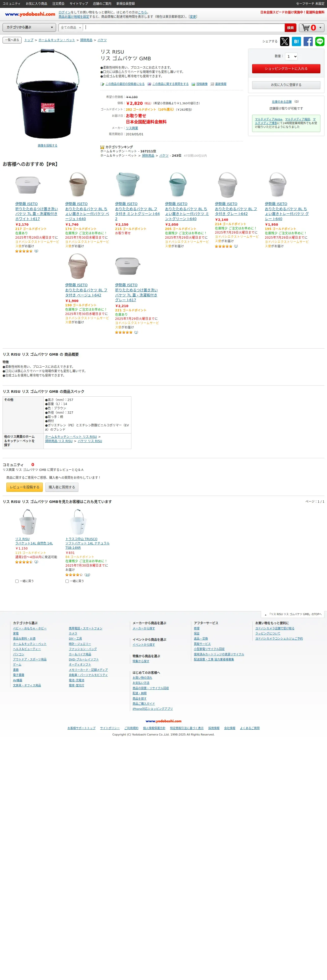Viewport: 327px width, 980px height.
Task: Open star rating of ISETO white I-617 bucket
Action: tap(24, 251)
